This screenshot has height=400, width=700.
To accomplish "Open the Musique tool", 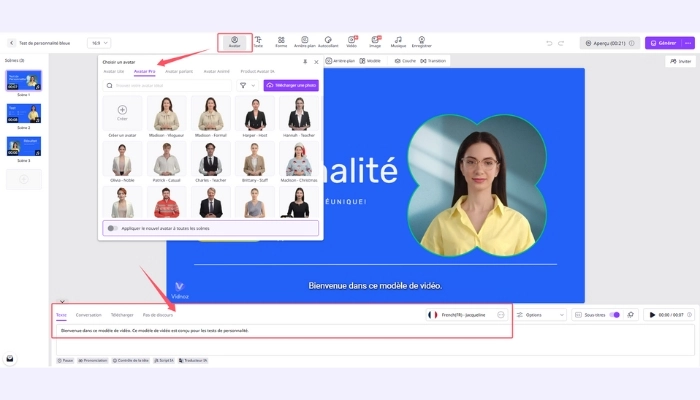I will tap(398, 42).
